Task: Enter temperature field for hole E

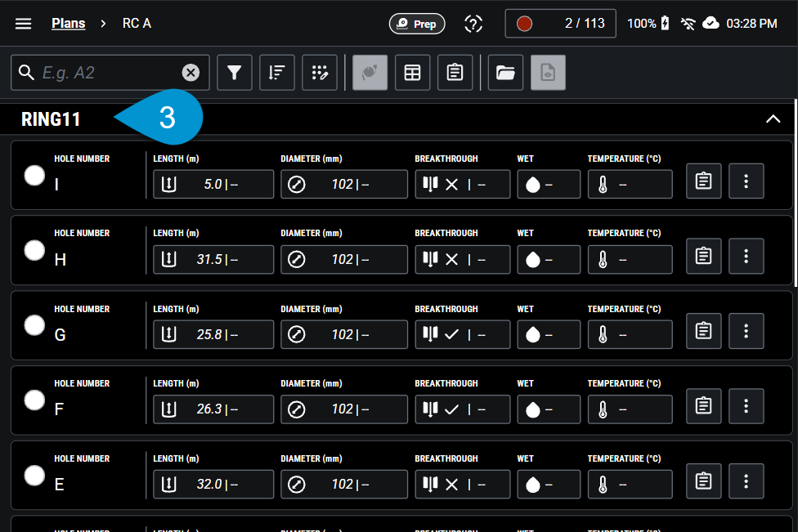Action: point(630,484)
